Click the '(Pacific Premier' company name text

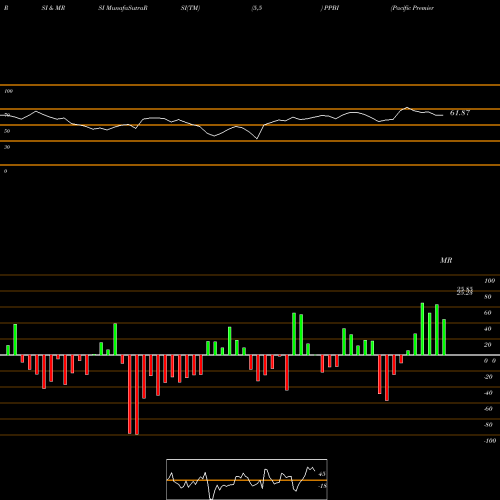click(412, 8)
